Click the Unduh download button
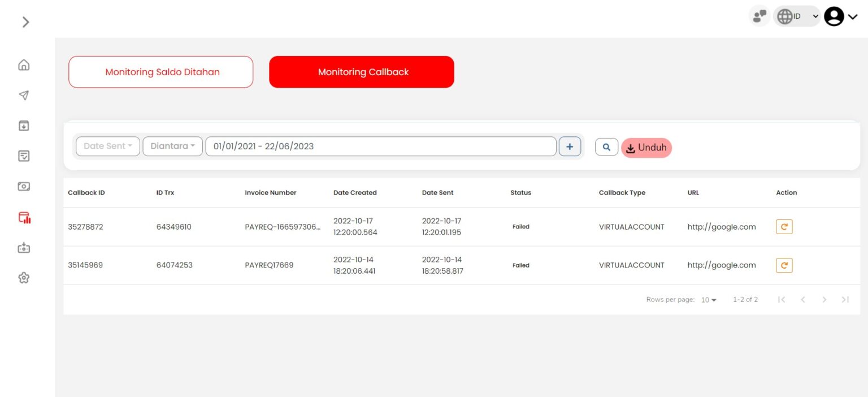Image resolution: width=868 pixels, height=397 pixels. pyautogui.click(x=646, y=148)
